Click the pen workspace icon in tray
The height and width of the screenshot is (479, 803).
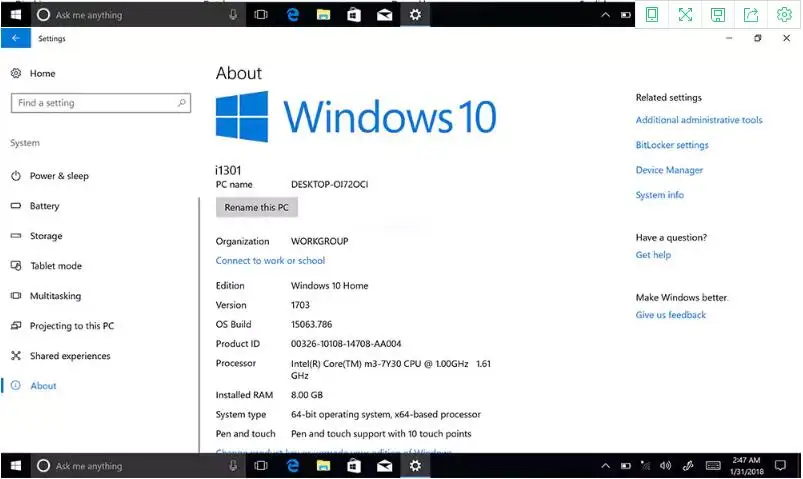[688, 465]
